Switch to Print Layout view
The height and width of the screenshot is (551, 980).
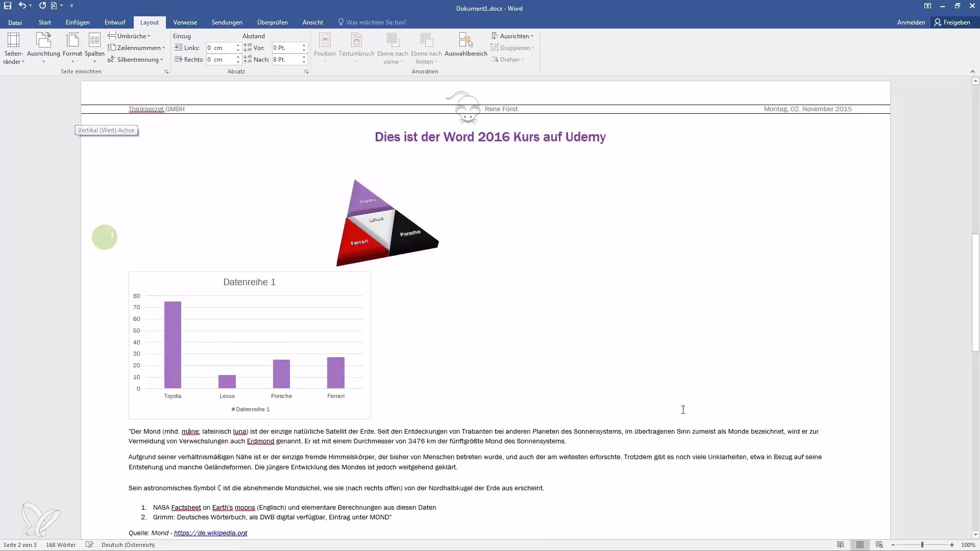pyautogui.click(x=860, y=545)
